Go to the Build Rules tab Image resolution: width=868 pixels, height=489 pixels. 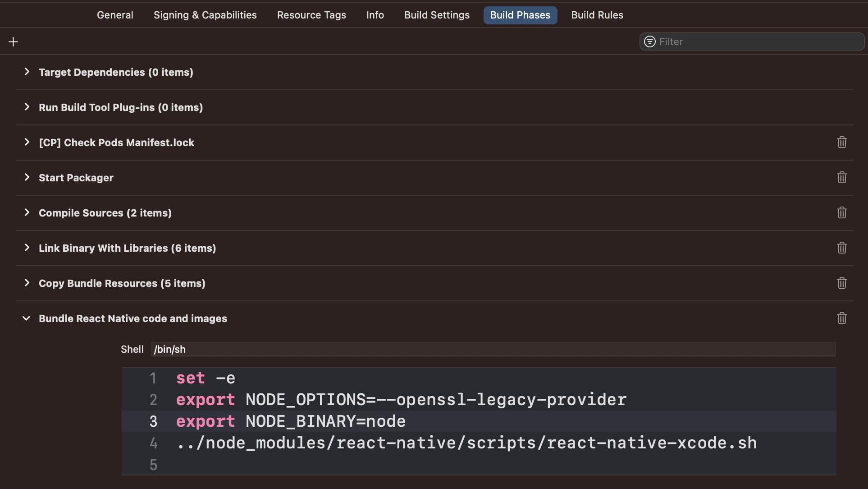pyautogui.click(x=597, y=15)
